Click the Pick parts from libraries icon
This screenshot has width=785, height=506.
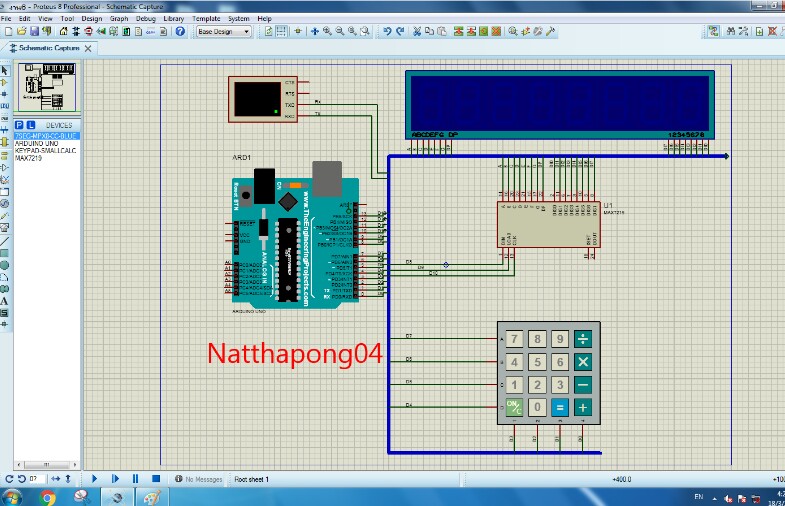[513, 32]
